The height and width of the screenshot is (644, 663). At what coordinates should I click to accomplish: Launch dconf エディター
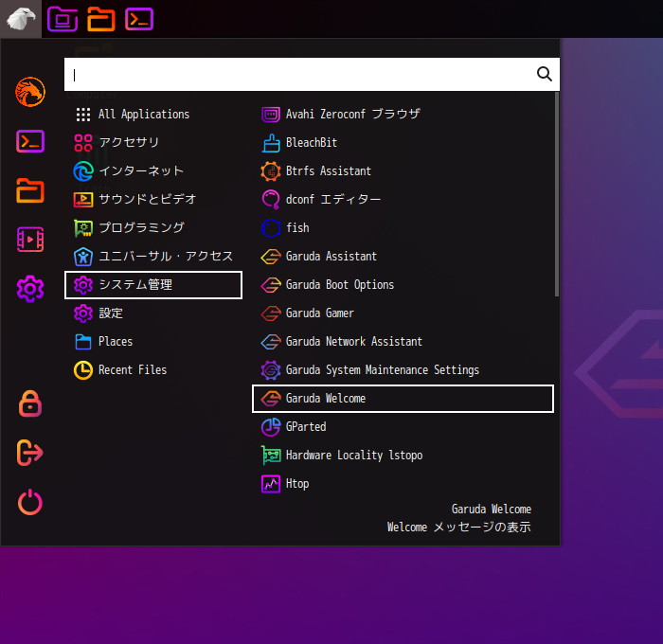pos(403,199)
